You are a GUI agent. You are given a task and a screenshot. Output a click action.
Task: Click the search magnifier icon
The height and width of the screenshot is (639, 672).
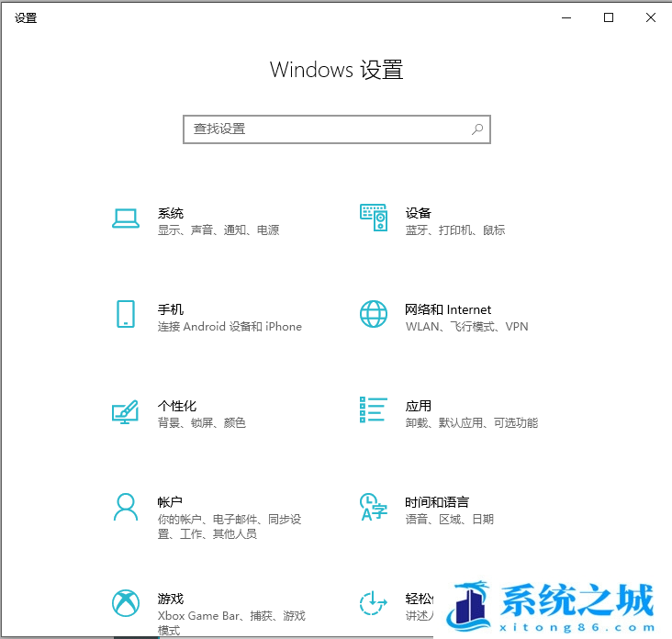[477, 129]
